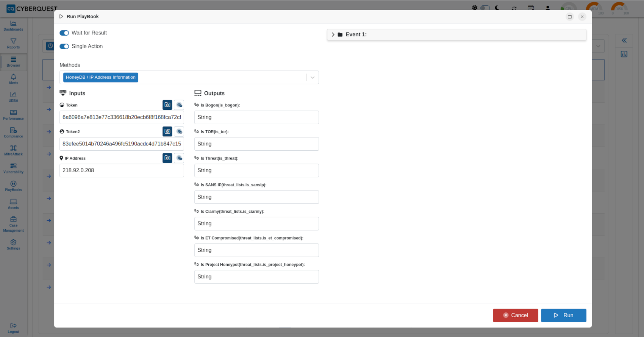The image size is (644, 337).
Task: Click the Is SANS IP output field
Action: (x=256, y=197)
